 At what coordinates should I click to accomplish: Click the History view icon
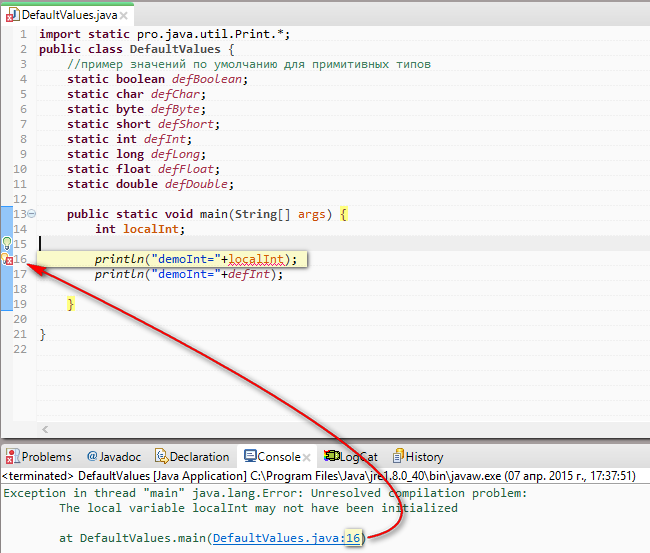point(398,457)
